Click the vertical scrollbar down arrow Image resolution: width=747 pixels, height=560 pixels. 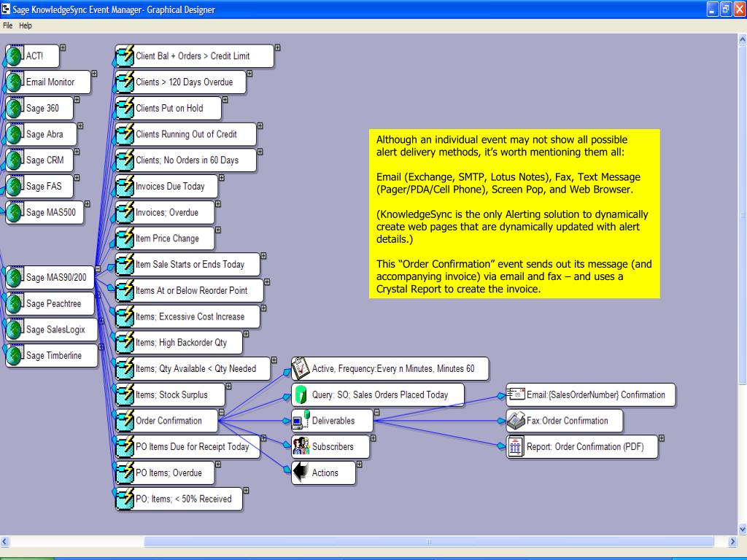tap(742, 529)
